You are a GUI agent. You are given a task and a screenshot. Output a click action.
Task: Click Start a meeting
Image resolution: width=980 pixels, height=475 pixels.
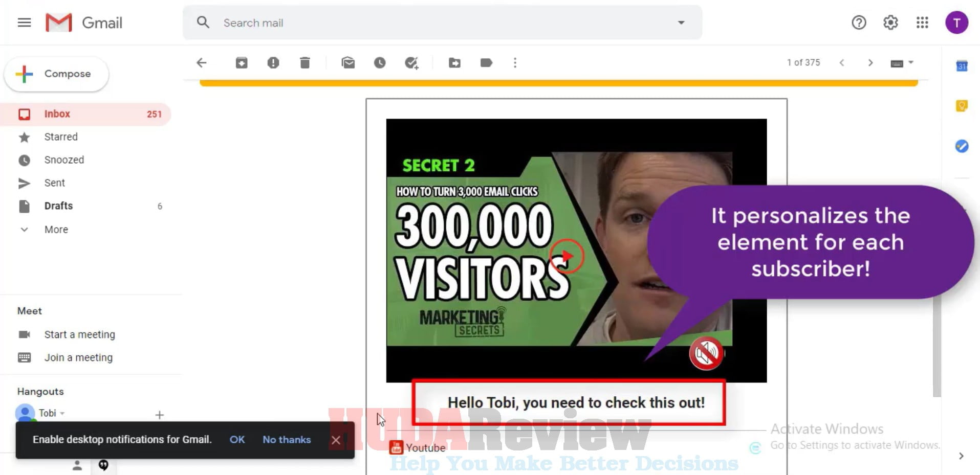[79, 334]
